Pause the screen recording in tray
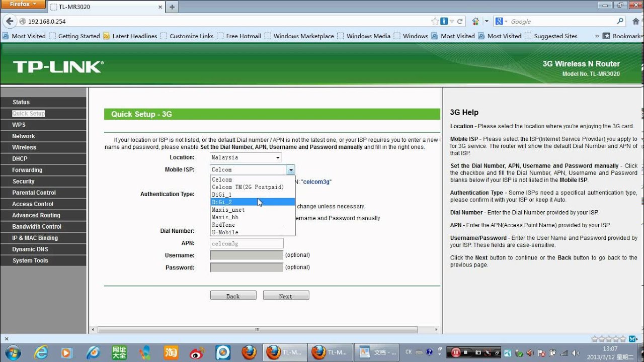Viewport: 644px width, 362px height. (x=456, y=352)
